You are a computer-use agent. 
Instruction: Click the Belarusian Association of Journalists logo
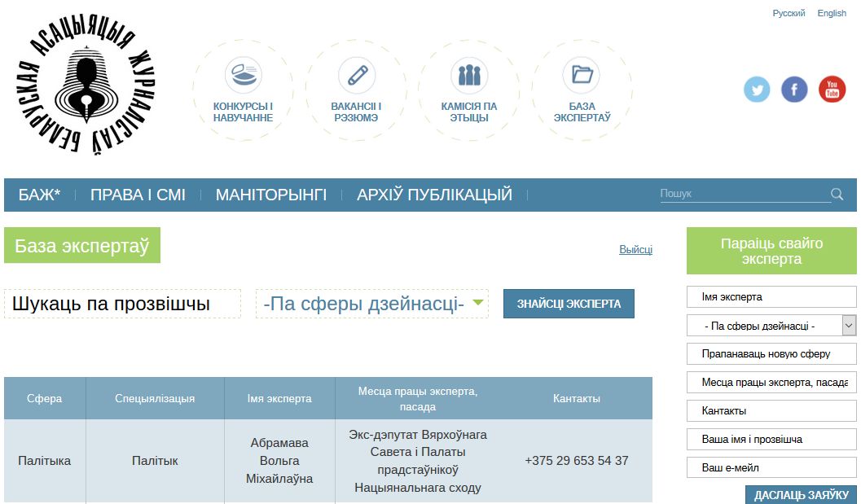(x=86, y=87)
